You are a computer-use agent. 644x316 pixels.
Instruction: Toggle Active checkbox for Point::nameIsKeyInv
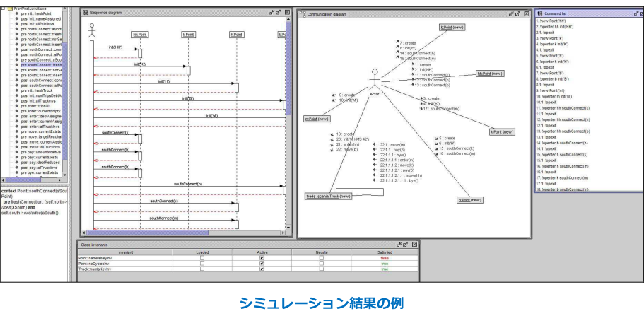262,257
